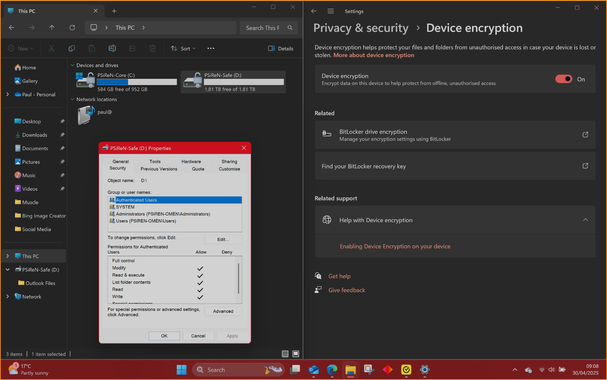This screenshot has width=607, height=380.
Task: Select the PSiReN-Core (C:) drive icon
Action: pyautogui.click(x=85, y=81)
